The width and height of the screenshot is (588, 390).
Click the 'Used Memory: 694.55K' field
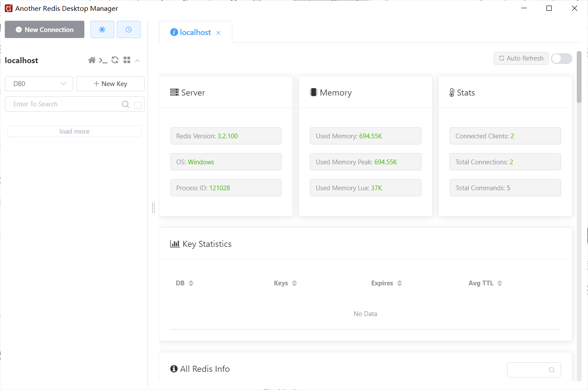coord(366,136)
